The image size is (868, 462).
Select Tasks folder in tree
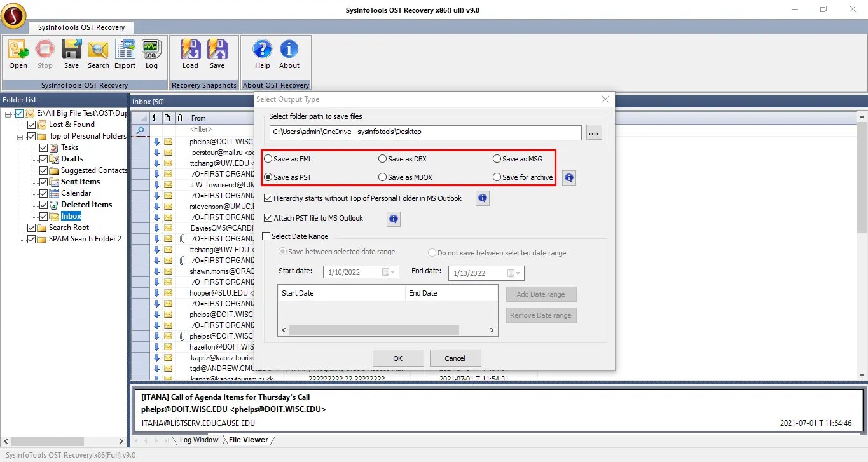69,147
